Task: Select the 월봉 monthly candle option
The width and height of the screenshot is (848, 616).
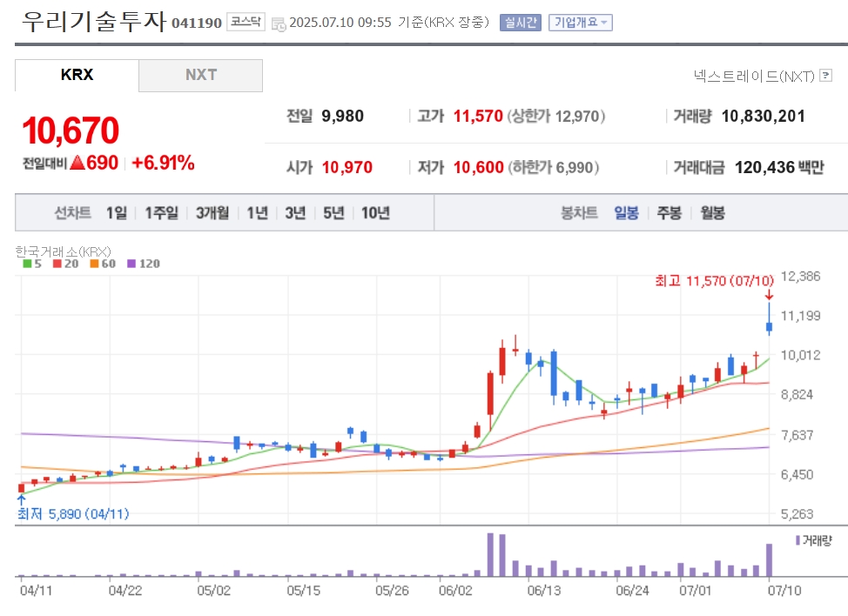Action: [x=712, y=213]
